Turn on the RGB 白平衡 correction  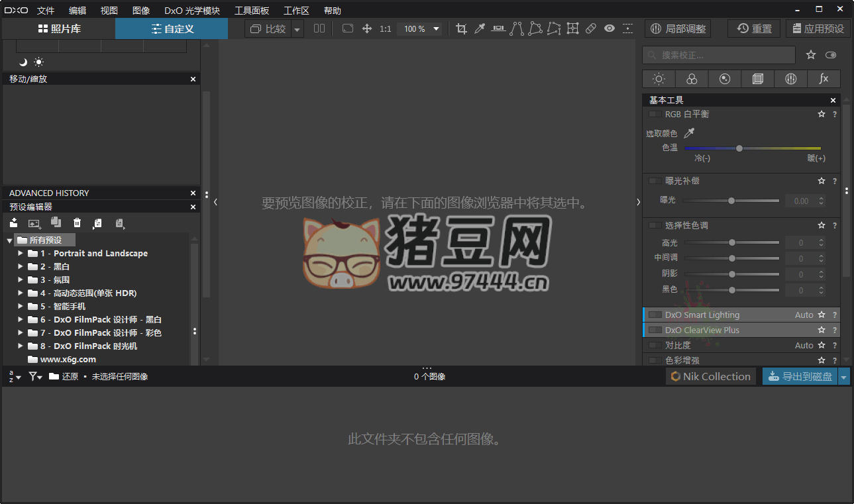[x=655, y=115]
